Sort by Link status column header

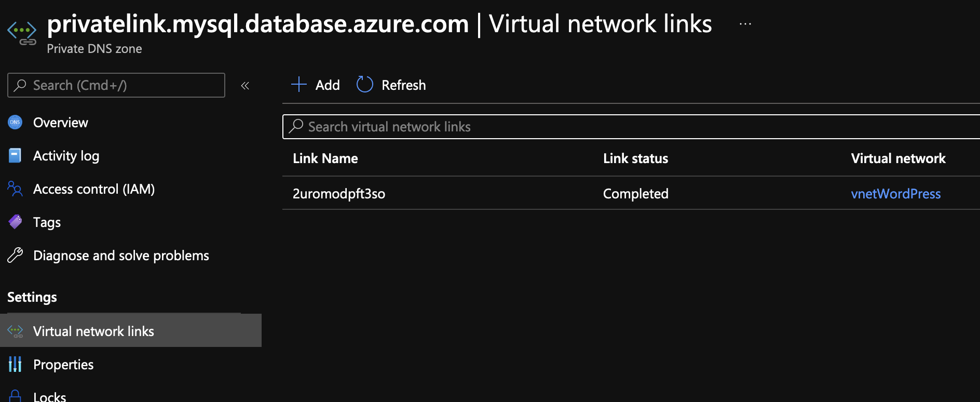635,158
